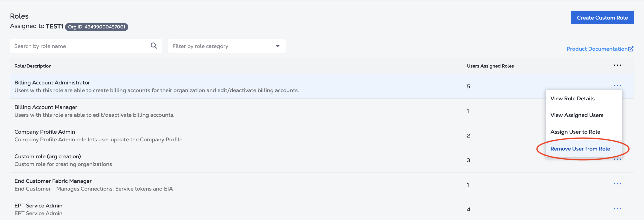Click user count 1 for End Customer Fabric Manager

pos(468,185)
